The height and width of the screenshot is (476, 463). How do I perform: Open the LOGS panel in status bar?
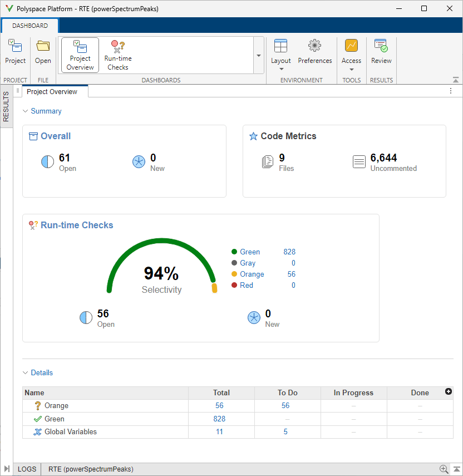click(x=27, y=469)
